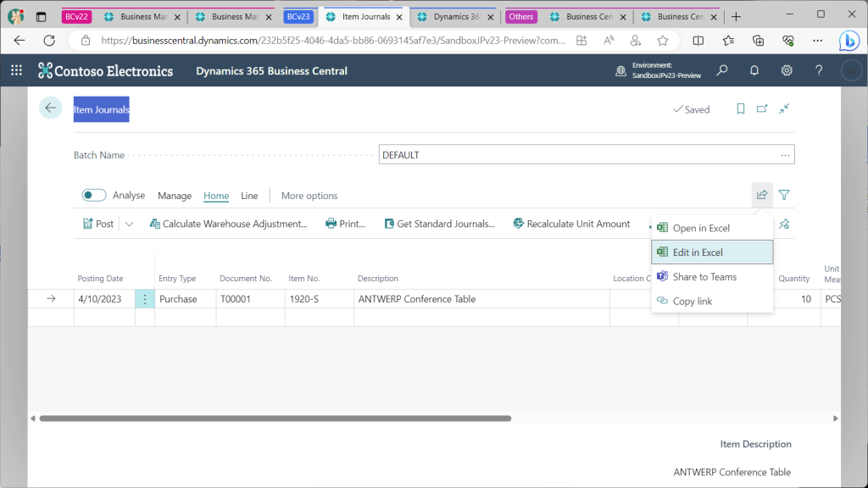The image size is (868, 488).
Task: Choose Edit in Excel
Action: (712, 252)
